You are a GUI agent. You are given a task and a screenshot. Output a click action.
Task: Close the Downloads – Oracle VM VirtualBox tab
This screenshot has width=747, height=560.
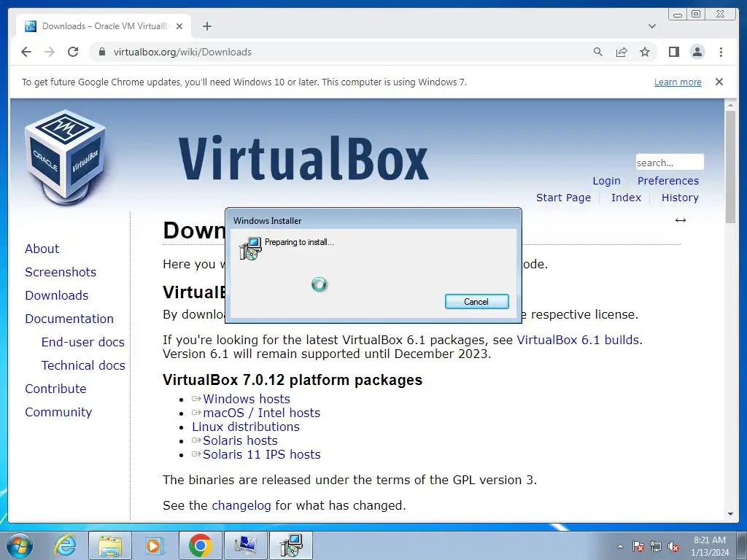pos(179,26)
